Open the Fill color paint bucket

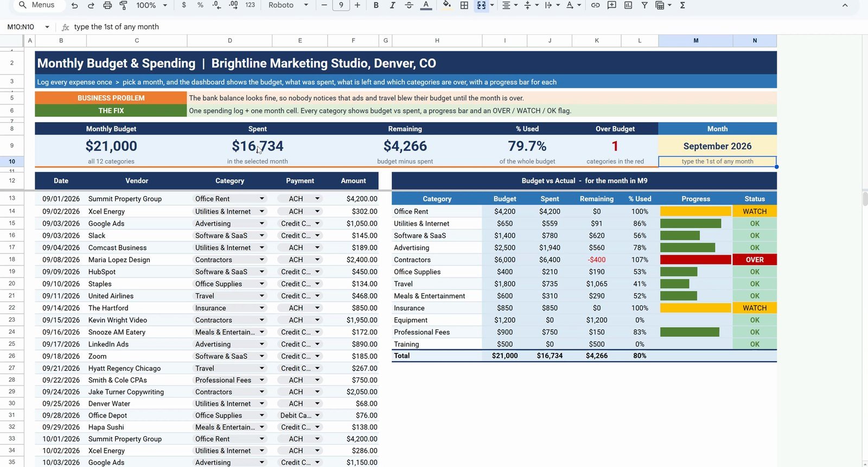tap(446, 5)
